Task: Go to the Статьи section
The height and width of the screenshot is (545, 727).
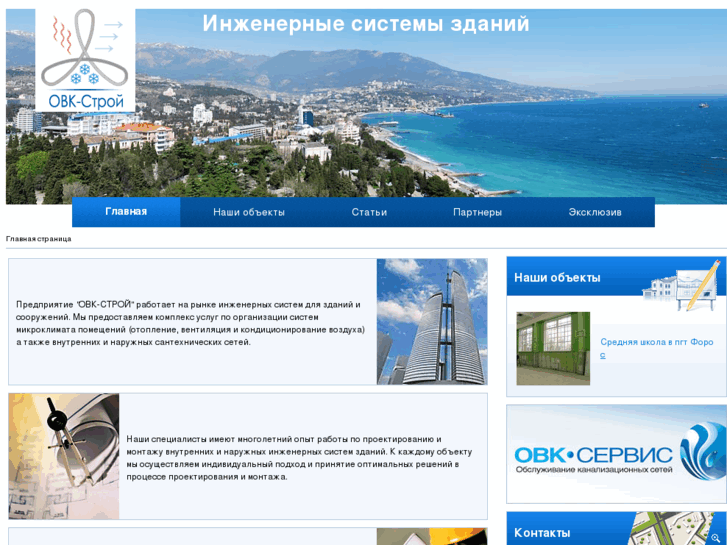Action: 369,212
